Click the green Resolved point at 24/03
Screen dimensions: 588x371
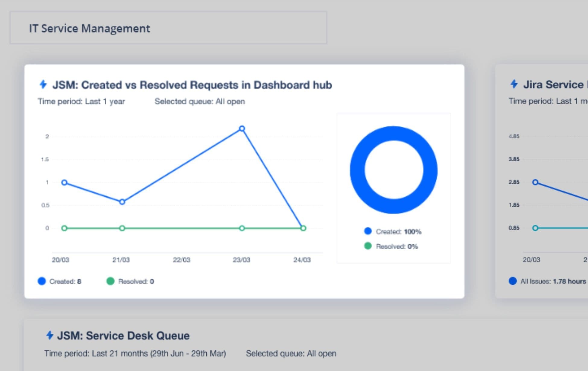tap(303, 228)
